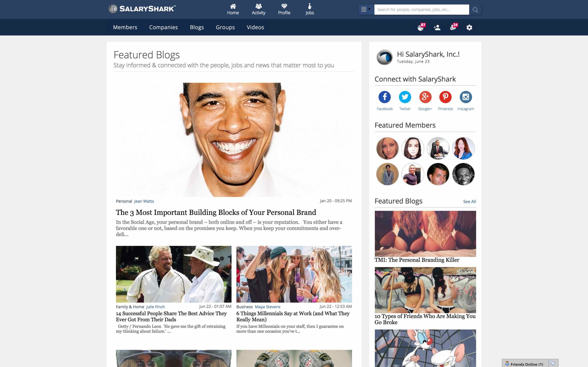Open author Jean Watts profile link
The image size is (588, 367).
[144, 201]
